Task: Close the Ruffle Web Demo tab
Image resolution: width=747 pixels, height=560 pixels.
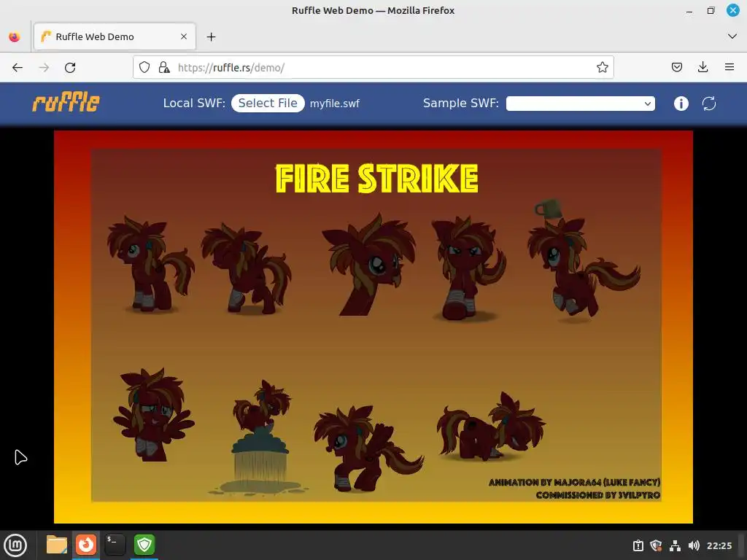Action: click(184, 36)
